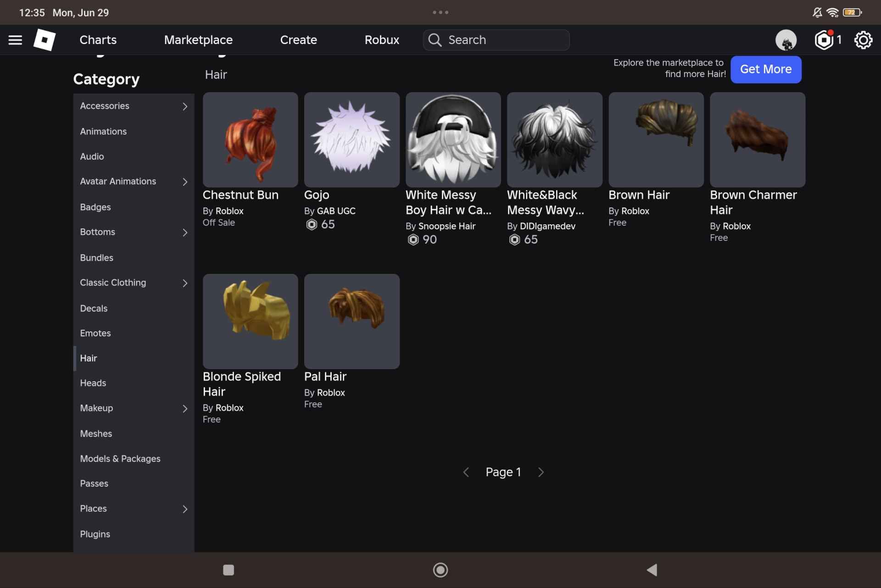The height and width of the screenshot is (588, 881).
Task: Open the settings gear
Action: tap(863, 40)
